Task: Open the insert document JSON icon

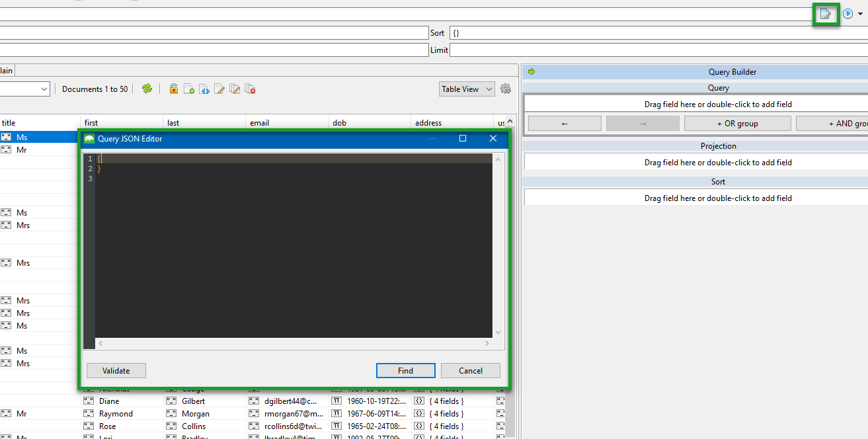Action: pos(203,88)
